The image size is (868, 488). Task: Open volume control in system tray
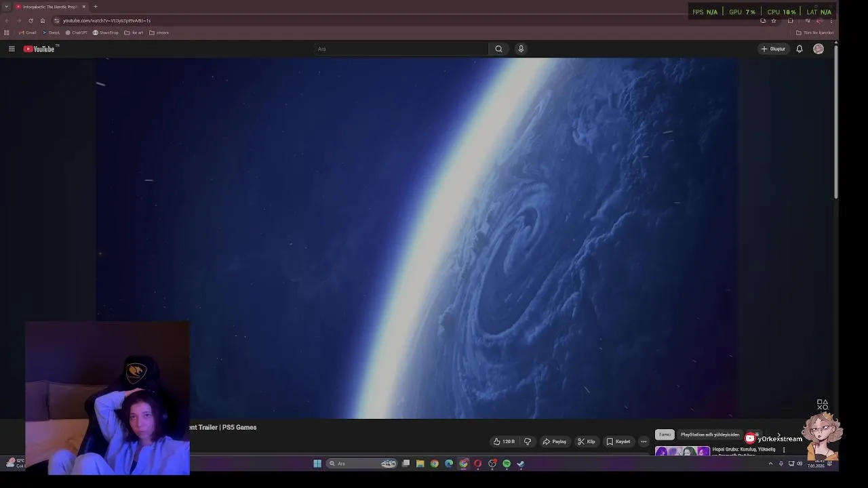[x=800, y=464]
